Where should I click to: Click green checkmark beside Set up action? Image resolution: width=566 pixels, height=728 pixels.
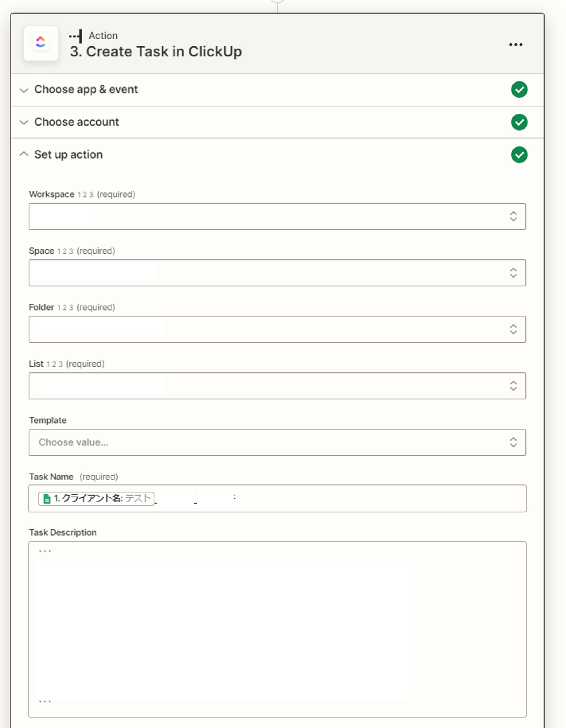point(519,155)
